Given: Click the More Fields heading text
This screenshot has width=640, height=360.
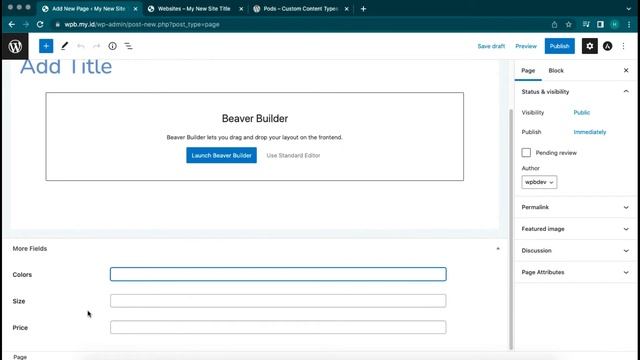Looking at the screenshot, I should 30,249.
